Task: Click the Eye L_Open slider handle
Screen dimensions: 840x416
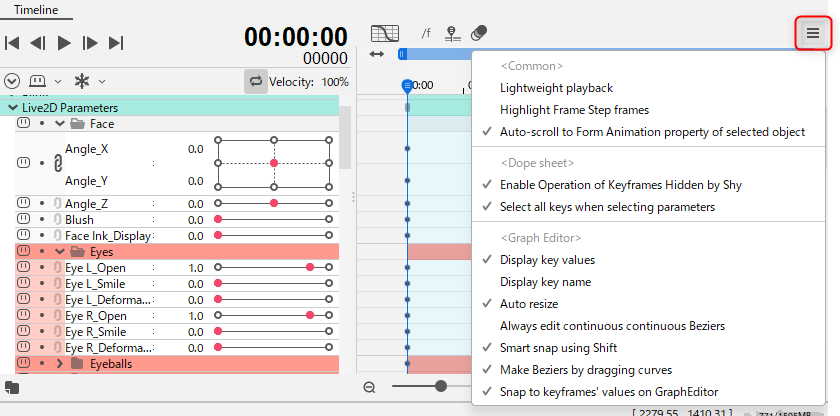Action: coord(310,268)
